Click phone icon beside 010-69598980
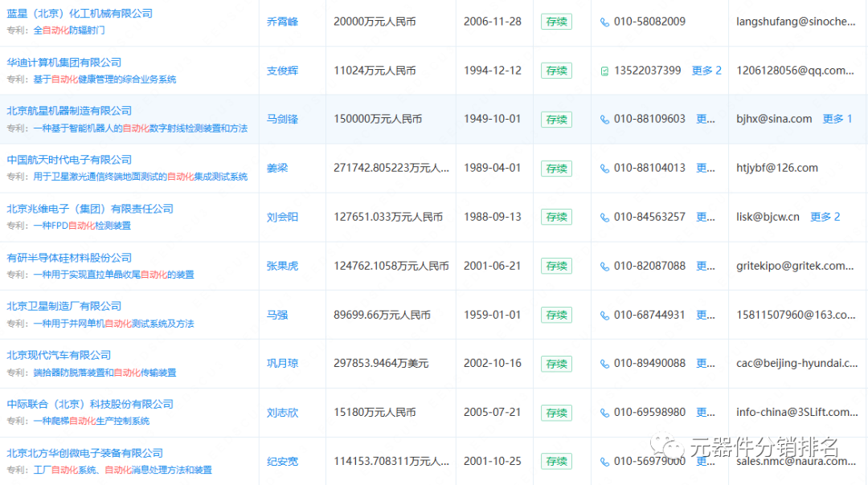Viewport: 868px width, 485px height. click(604, 413)
